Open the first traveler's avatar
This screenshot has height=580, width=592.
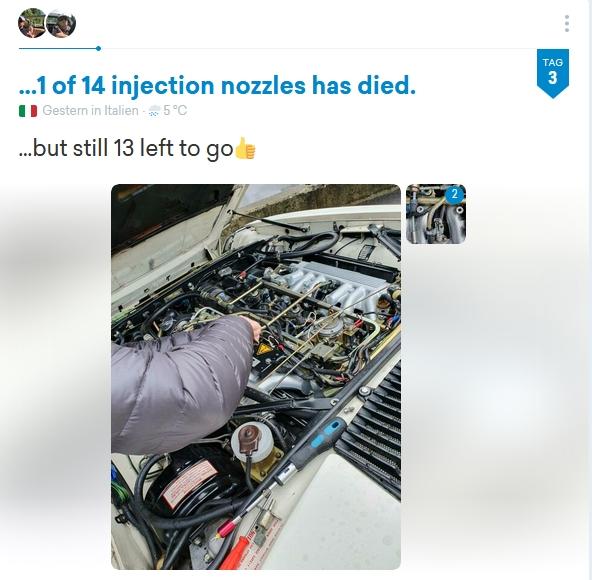click(32, 23)
